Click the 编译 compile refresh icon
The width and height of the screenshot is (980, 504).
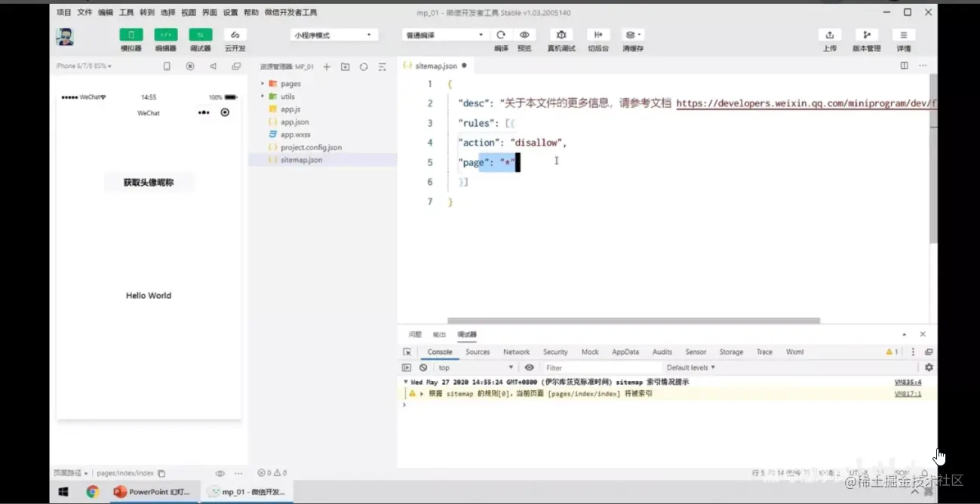click(x=501, y=35)
